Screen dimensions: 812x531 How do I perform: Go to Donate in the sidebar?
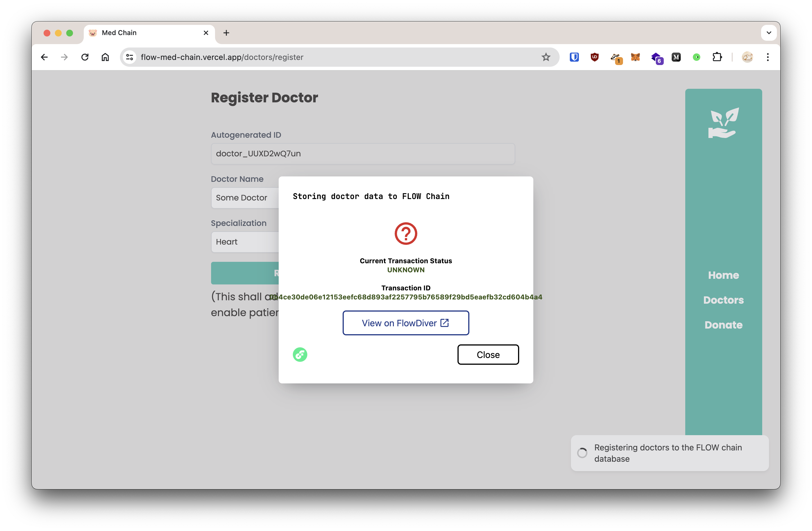[723, 325]
